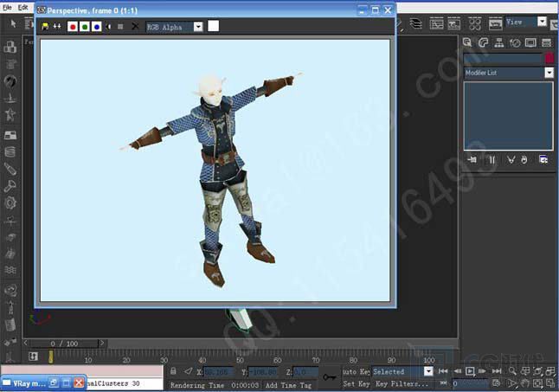Viewport: 559px width, 392px height.
Task: Open the Material Editor icon
Action: tap(475, 24)
